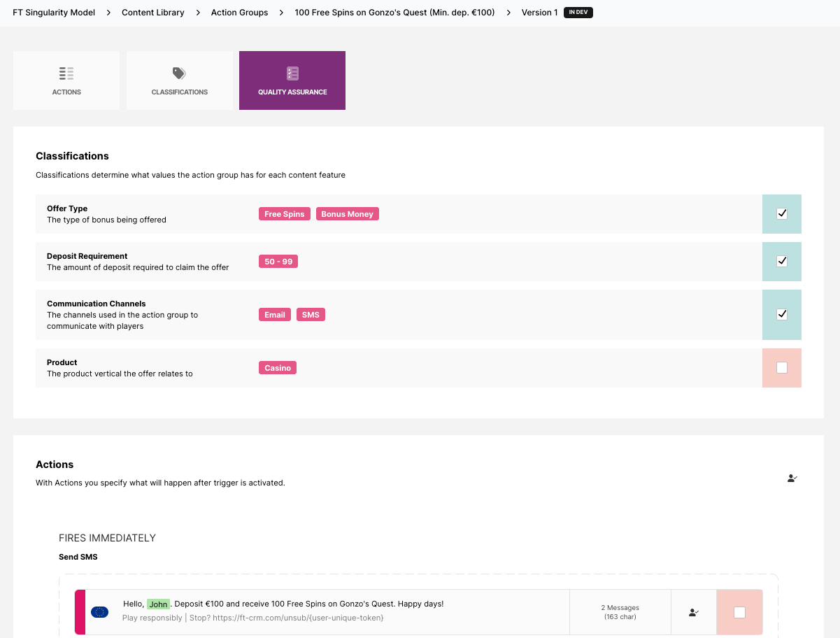Open Content Library breadcrumb
Viewport: 840px width, 638px height.
153,13
